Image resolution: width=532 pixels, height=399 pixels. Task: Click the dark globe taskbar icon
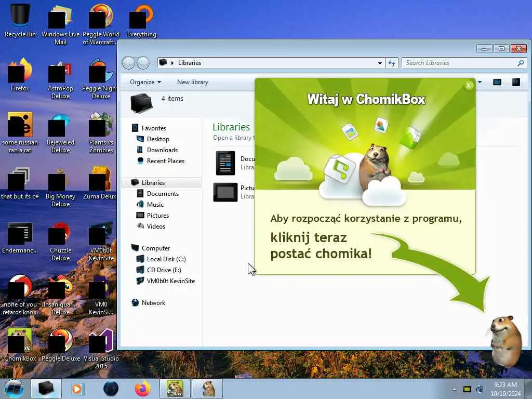(x=111, y=389)
